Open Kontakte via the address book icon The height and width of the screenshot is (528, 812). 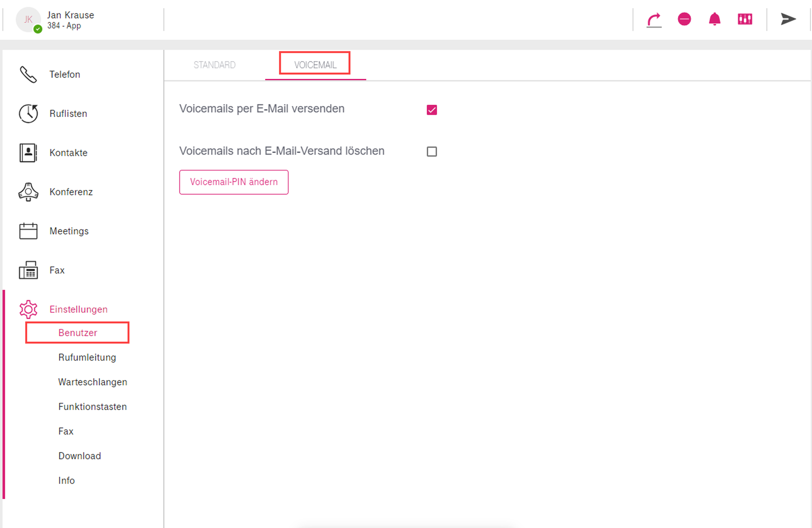coord(28,153)
